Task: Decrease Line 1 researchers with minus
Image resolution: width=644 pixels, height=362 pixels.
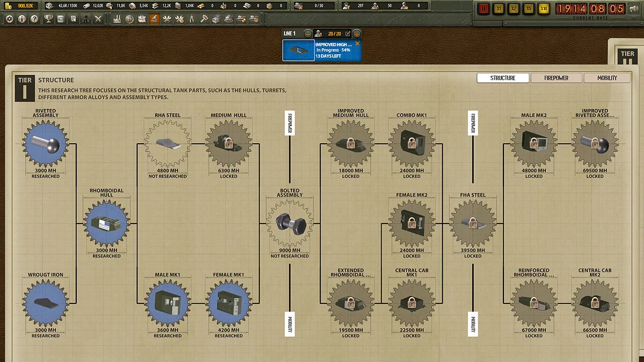Action: [x=308, y=33]
